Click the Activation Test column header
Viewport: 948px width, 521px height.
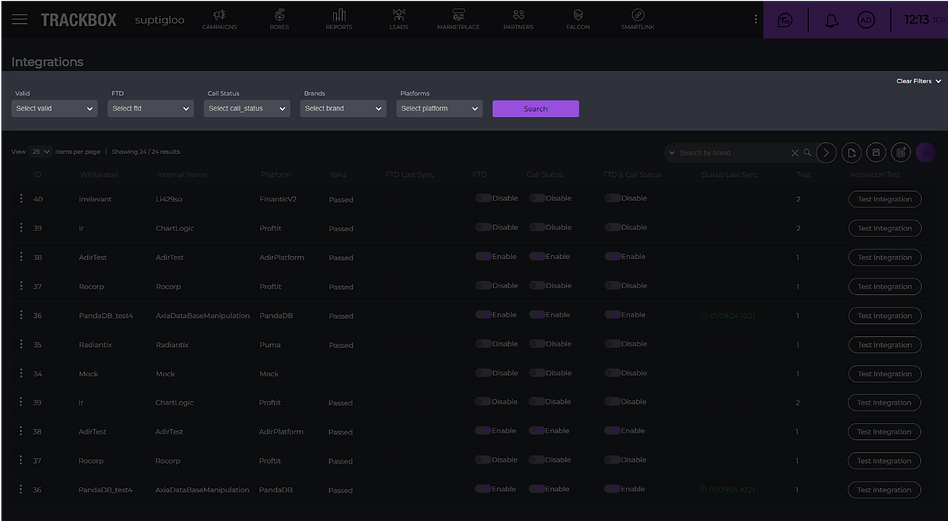[x=875, y=175]
